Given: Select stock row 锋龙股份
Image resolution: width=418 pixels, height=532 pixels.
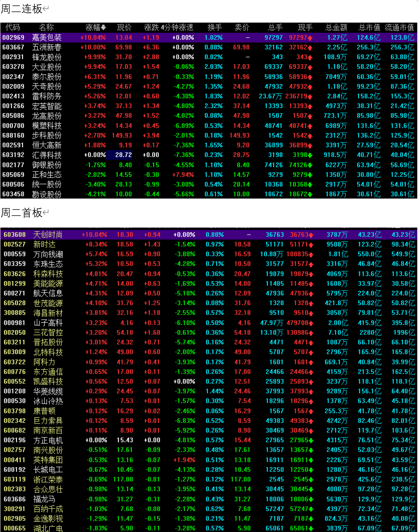Looking at the screenshot, I should [x=209, y=57].
